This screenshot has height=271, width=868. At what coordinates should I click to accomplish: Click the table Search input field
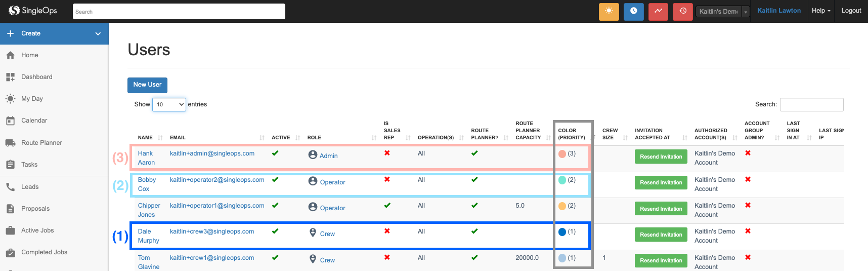coord(811,104)
